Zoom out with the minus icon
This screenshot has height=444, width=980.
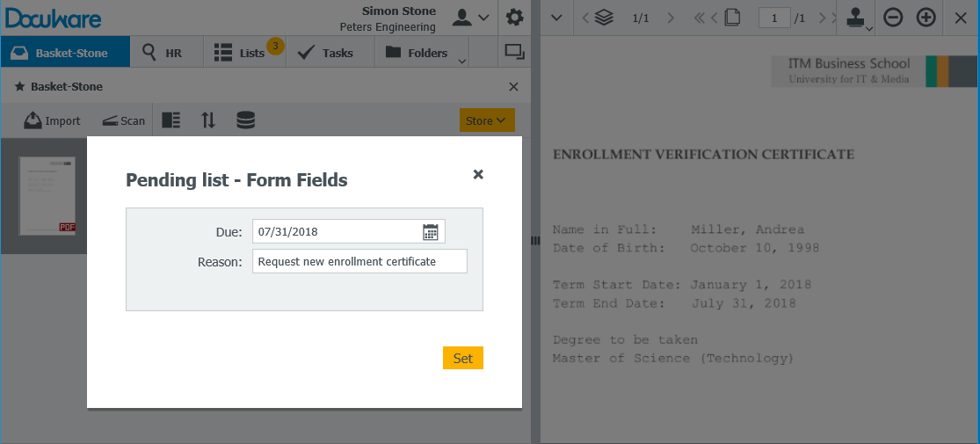pyautogui.click(x=893, y=18)
